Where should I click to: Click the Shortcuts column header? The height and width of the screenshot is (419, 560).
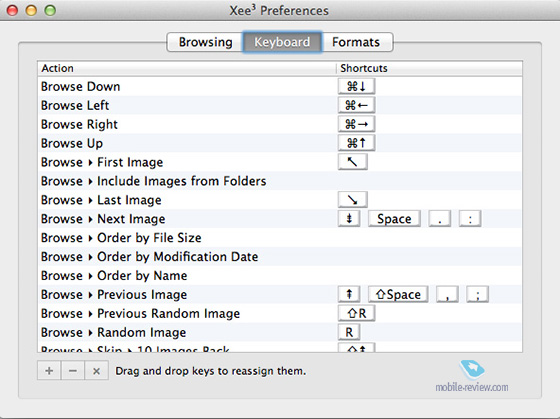429,68
